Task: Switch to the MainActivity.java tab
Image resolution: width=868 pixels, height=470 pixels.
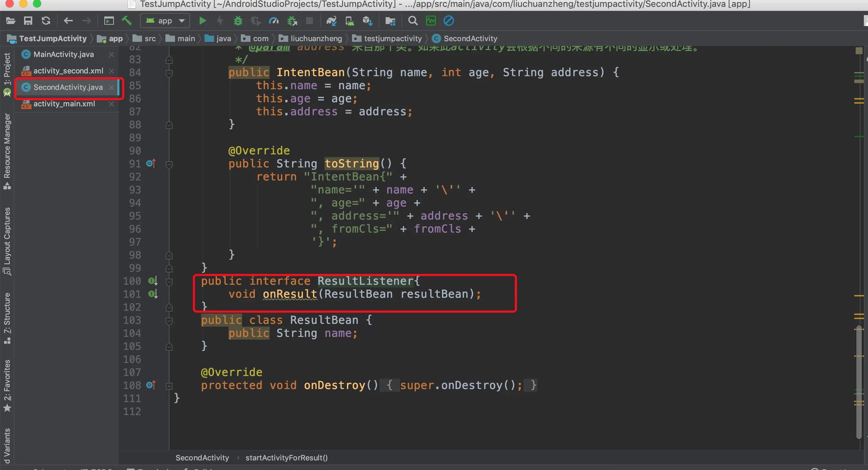Action: [x=63, y=55]
